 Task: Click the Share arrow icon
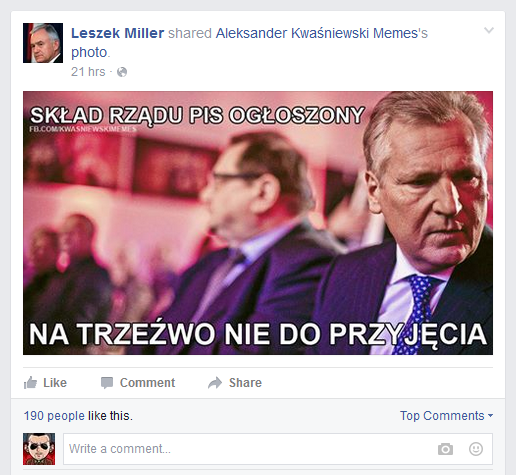pos(215,383)
